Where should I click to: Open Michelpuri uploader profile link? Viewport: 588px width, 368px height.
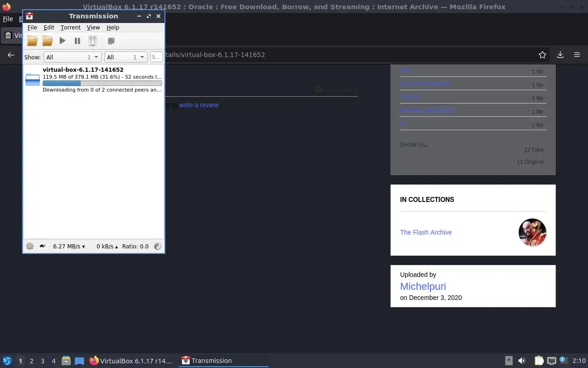(423, 286)
